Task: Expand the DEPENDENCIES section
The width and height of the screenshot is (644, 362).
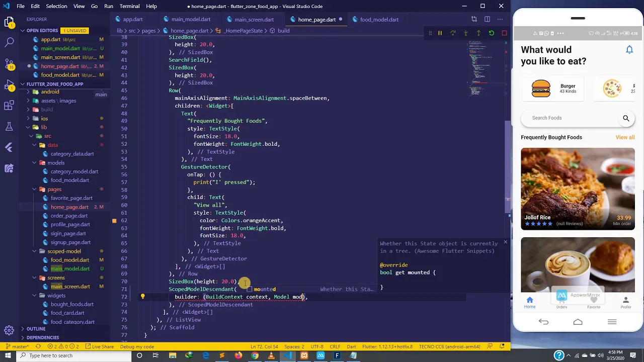Action: [22, 337]
